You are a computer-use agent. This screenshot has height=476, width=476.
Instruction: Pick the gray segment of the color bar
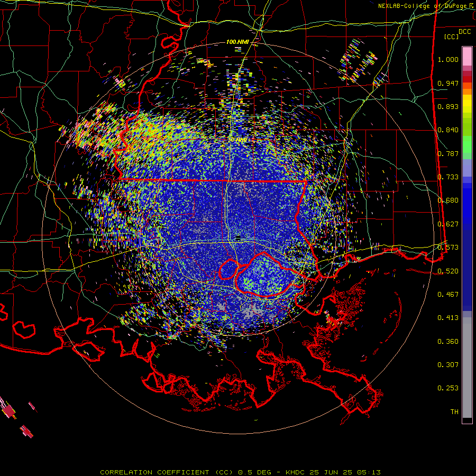tap(467, 368)
